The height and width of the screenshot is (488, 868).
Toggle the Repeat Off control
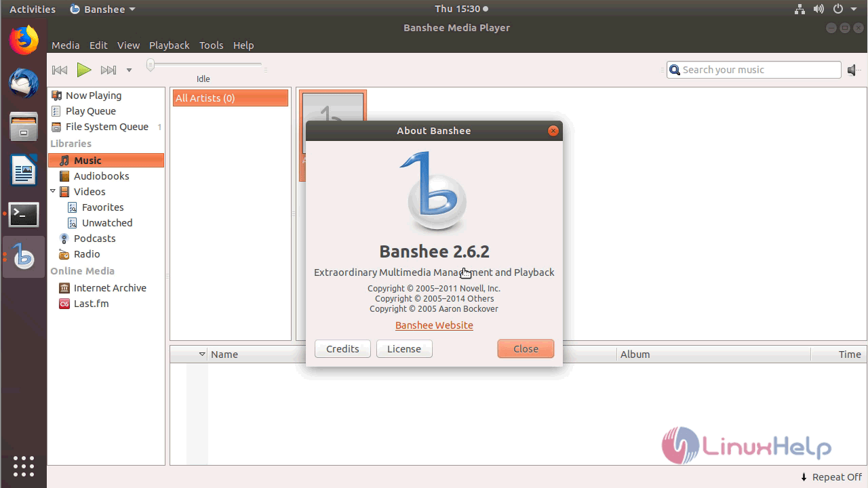(831, 477)
